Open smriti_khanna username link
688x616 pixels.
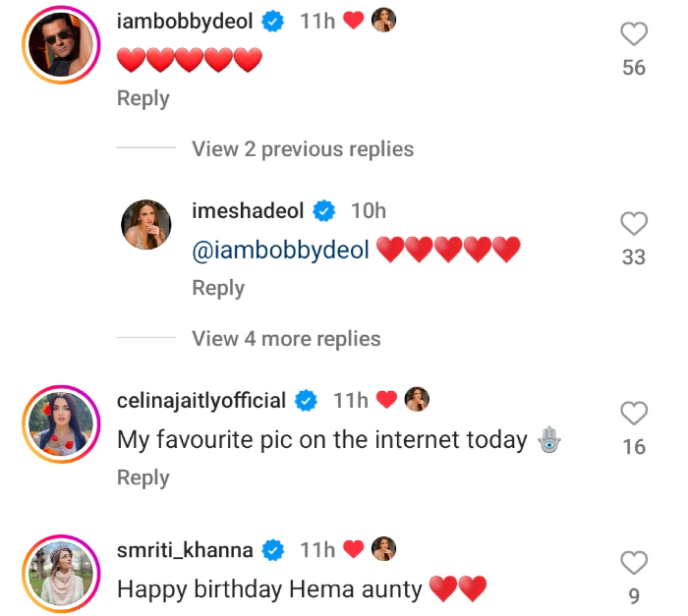(x=185, y=550)
